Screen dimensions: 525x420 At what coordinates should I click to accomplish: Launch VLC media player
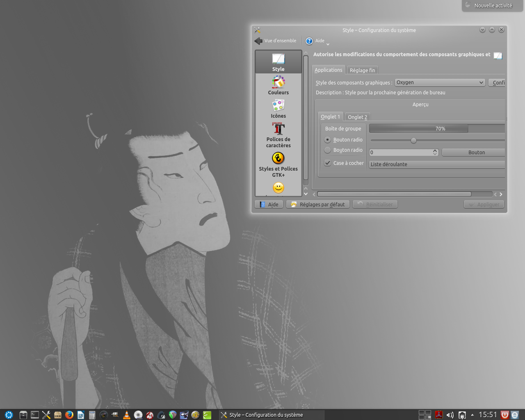(127, 415)
